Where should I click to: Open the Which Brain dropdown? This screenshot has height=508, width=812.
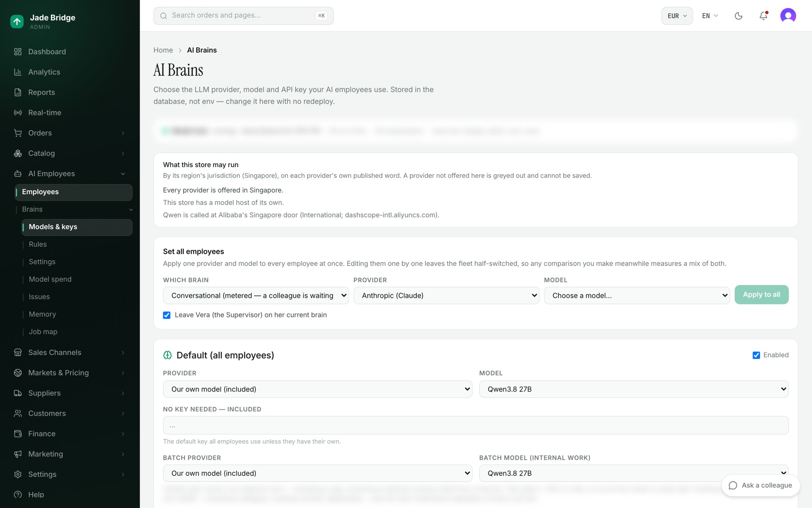pos(256,295)
